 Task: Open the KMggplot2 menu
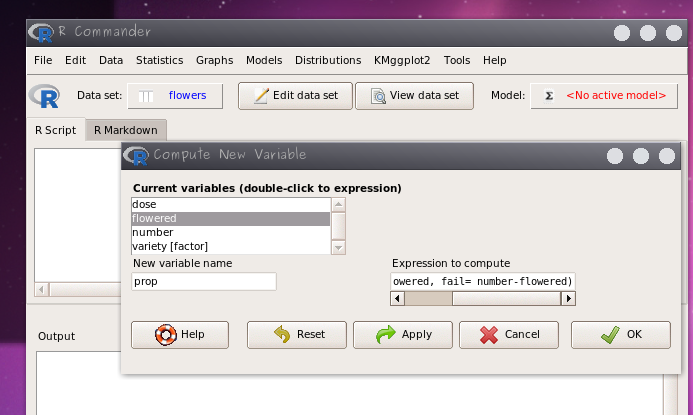(403, 60)
